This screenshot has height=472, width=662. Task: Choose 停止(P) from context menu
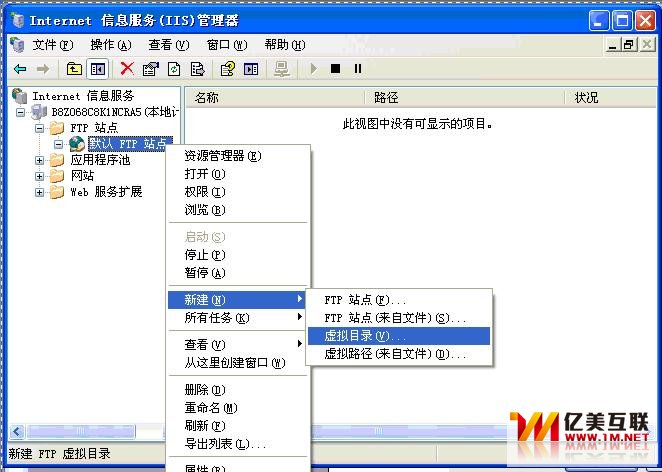point(236,255)
